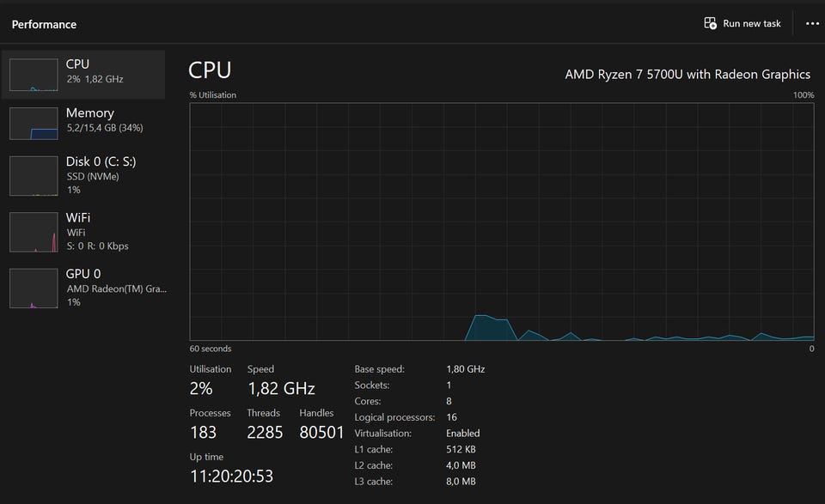Click the Base speed 1,80 GHz value
The width and height of the screenshot is (825, 504).
[x=466, y=369]
